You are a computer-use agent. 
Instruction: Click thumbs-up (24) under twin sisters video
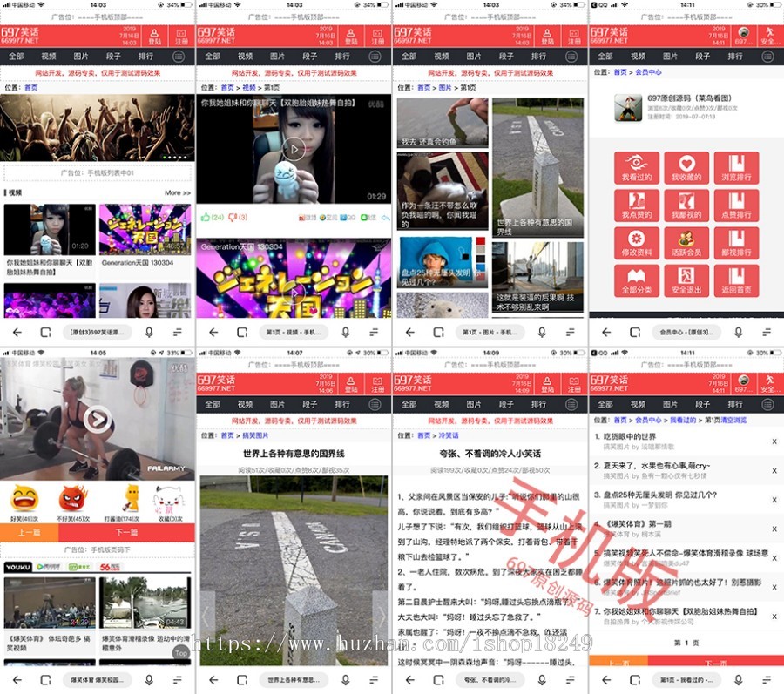point(212,218)
